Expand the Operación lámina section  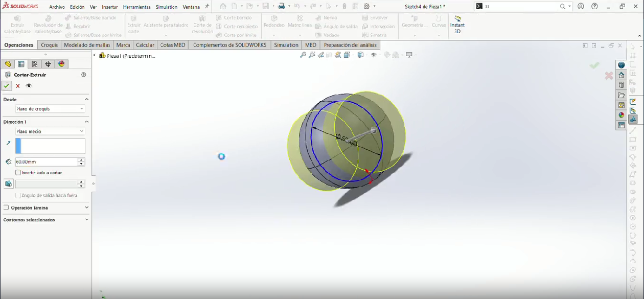point(86,208)
